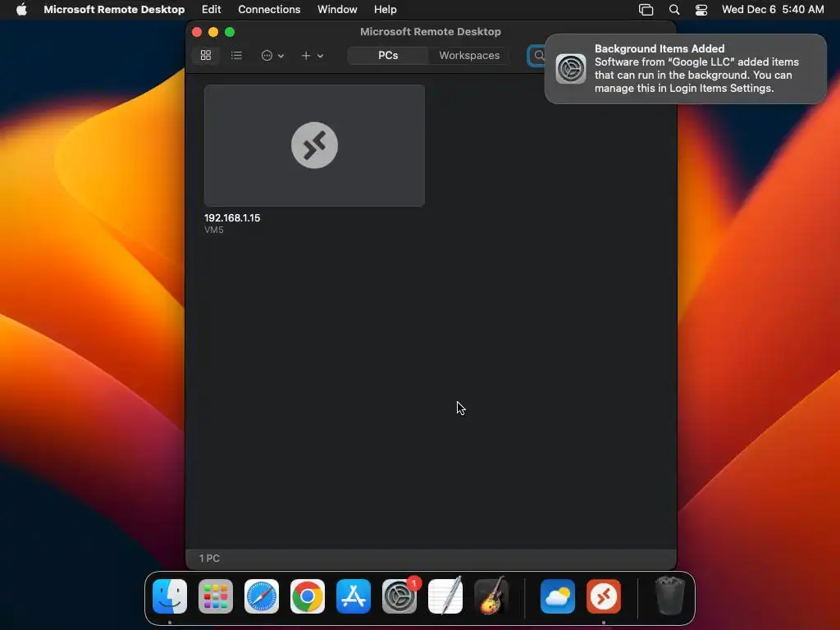Open TextEdit from the Dock
Viewport: 840px width, 630px height.
(445, 596)
